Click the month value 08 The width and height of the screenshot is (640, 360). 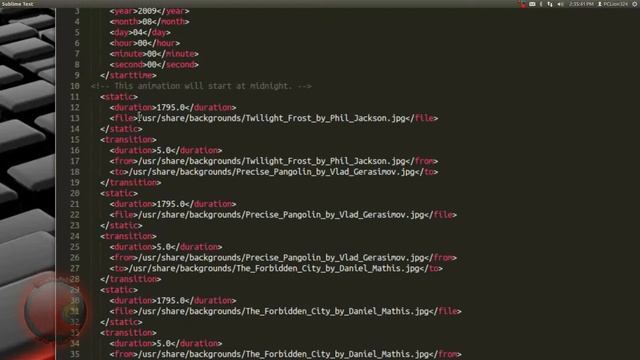click(147, 22)
